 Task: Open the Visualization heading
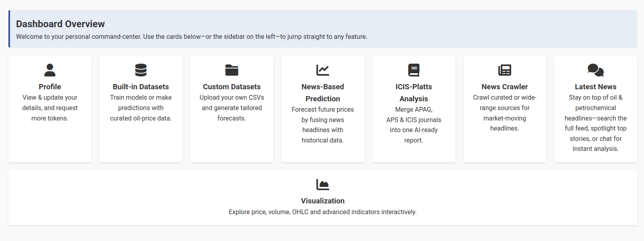(x=322, y=201)
